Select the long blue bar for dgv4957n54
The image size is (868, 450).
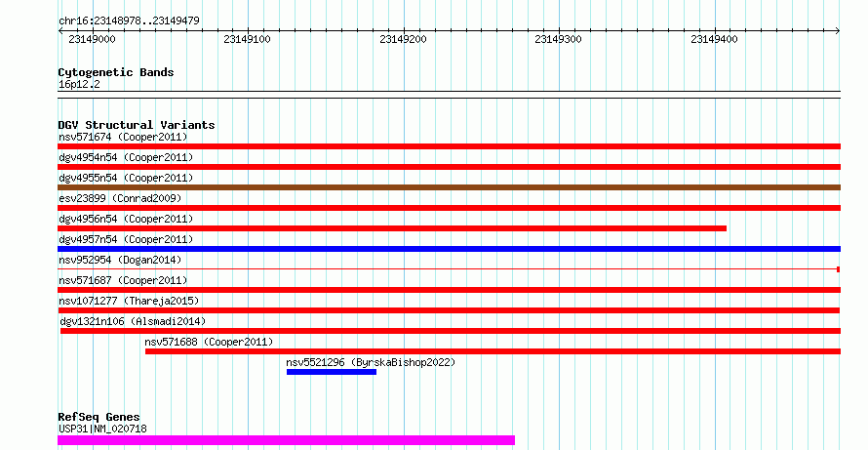449,249
